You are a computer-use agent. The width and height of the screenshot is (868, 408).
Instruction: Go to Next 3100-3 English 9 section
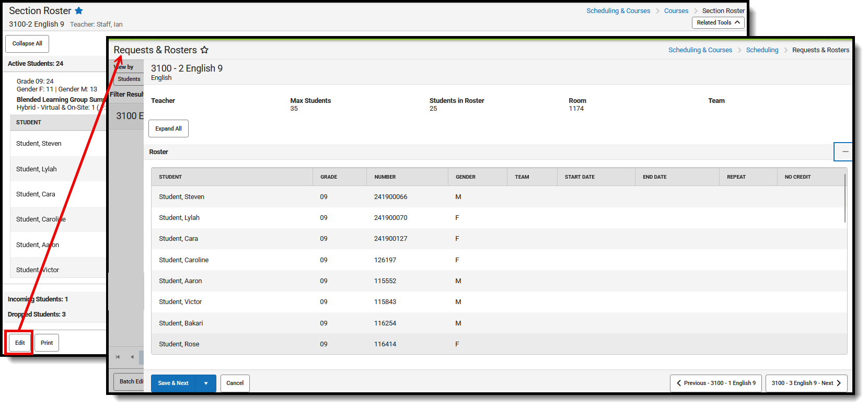pyautogui.click(x=806, y=383)
